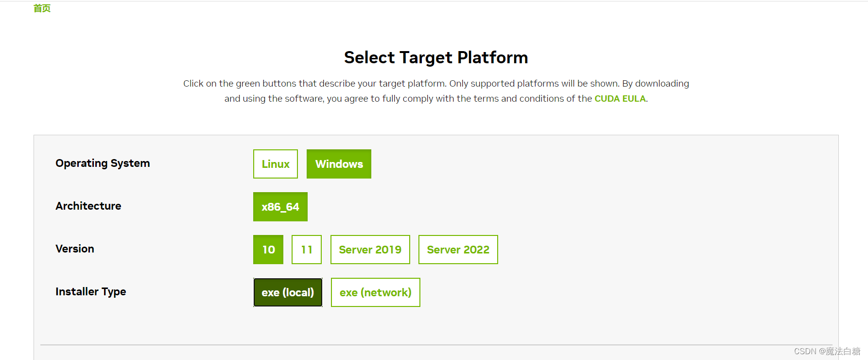Click the CSDN @魔法白糖 watermark
Image resolution: width=868 pixels, height=360 pixels.
[x=827, y=351]
